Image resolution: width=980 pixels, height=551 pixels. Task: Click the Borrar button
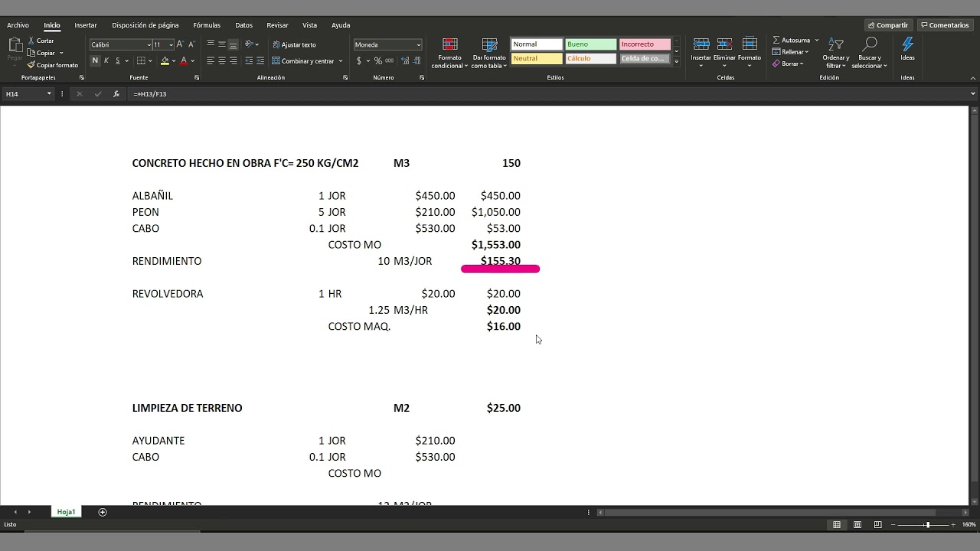click(788, 64)
